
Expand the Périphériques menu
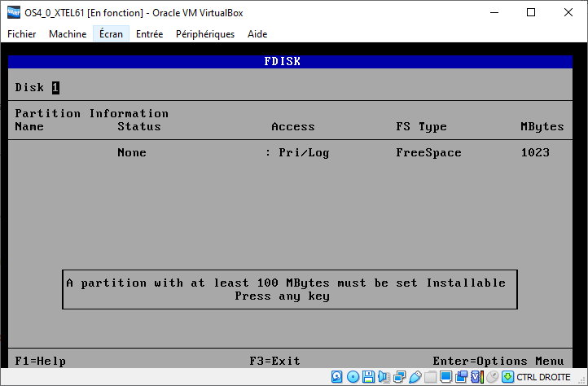(205, 34)
